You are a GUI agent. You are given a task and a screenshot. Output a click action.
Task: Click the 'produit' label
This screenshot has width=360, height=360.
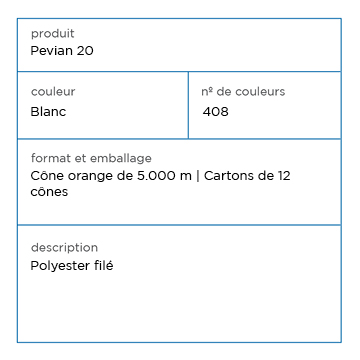[x=53, y=34]
